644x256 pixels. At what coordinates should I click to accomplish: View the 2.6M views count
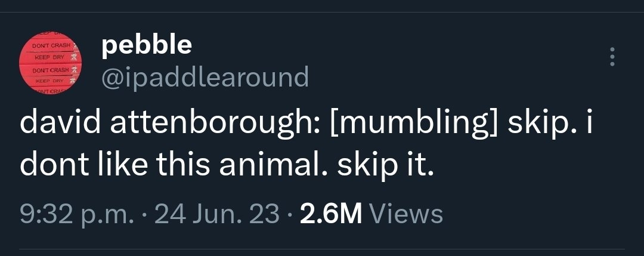(x=331, y=214)
